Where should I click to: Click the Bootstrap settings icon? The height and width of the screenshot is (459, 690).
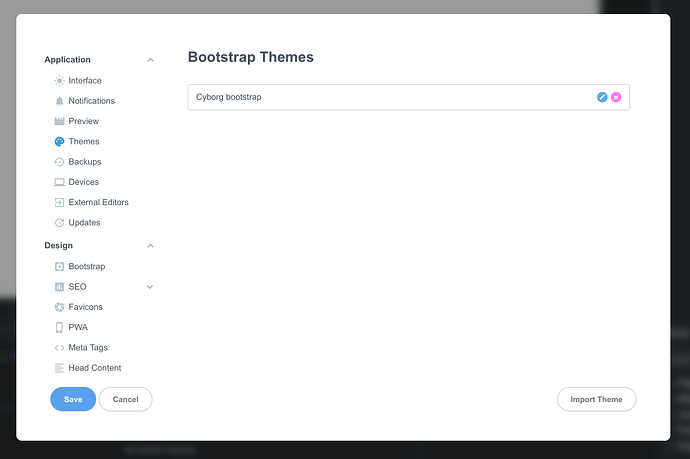tap(59, 266)
